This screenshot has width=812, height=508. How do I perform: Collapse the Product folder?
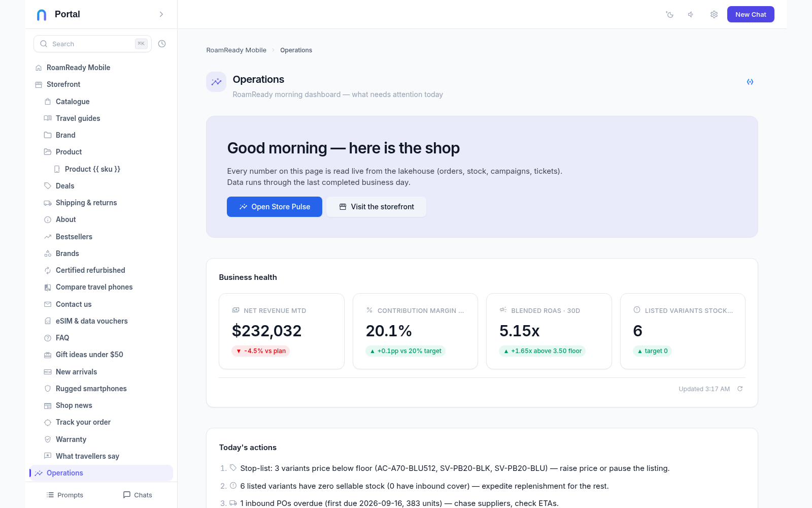tap(106, 152)
